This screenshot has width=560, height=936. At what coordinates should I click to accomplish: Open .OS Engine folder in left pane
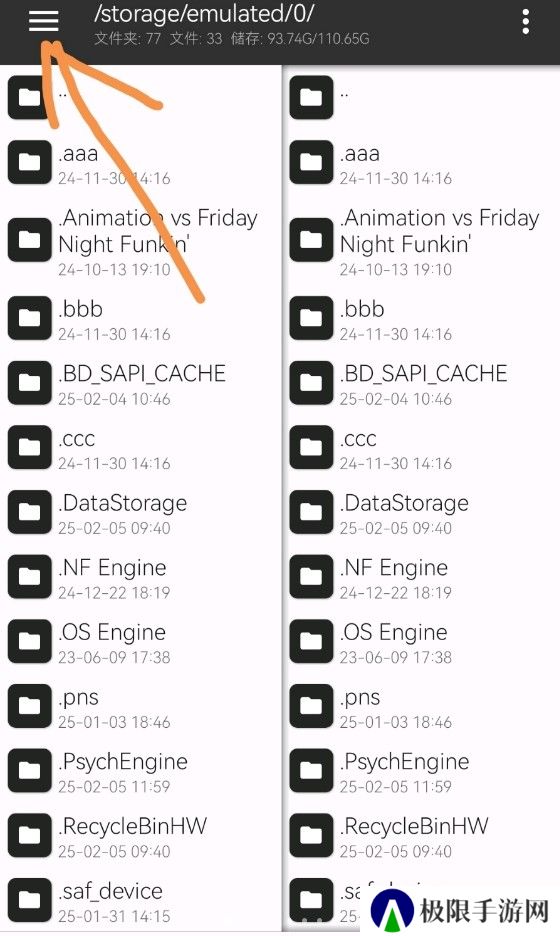pos(140,641)
